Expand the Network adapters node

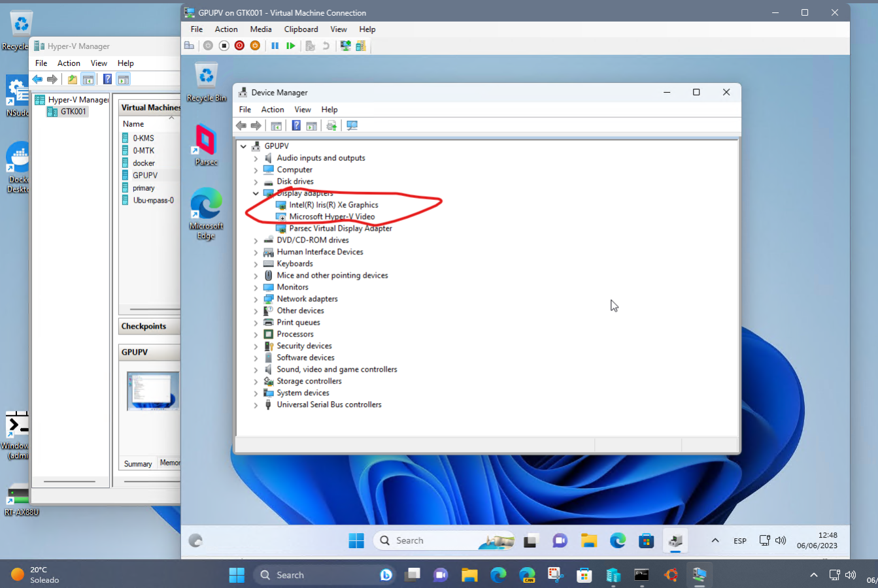(256, 299)
